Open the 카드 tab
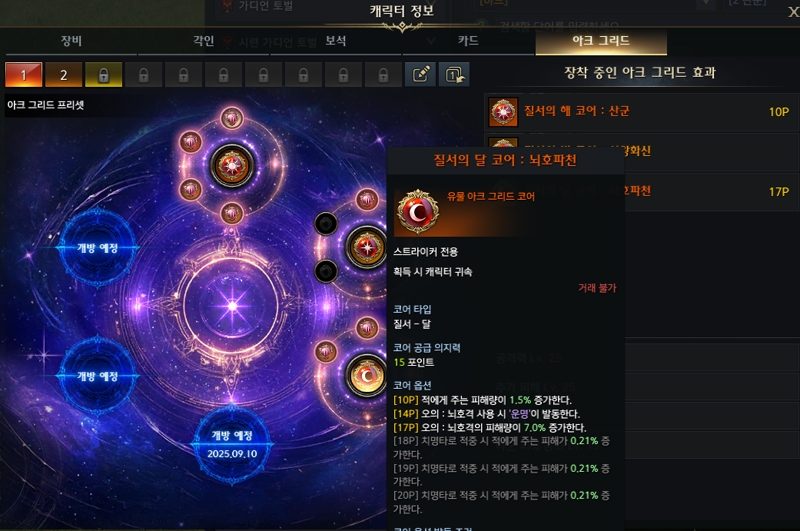Viewport: 800px width, 531px height. [x=468, y=41]
